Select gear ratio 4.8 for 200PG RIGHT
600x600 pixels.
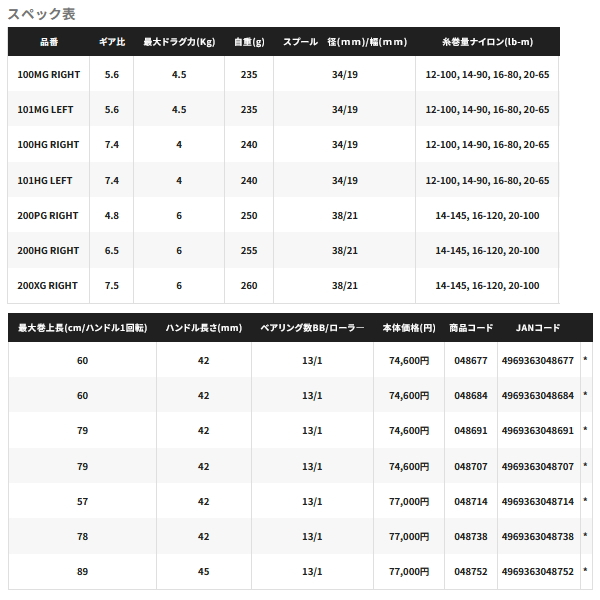click(x=112, y=215)
